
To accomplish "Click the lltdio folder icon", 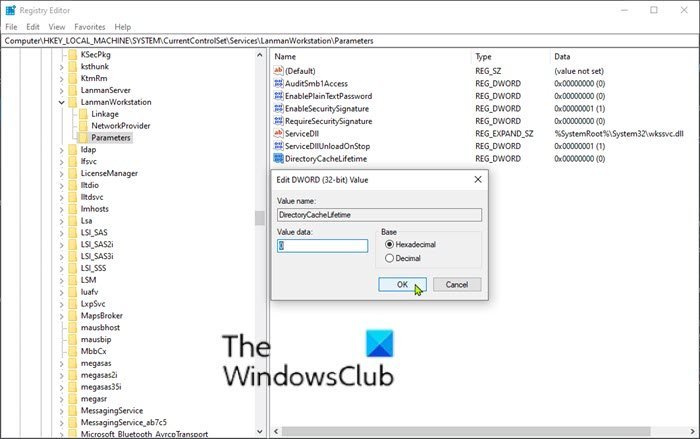I will [73, 185].
